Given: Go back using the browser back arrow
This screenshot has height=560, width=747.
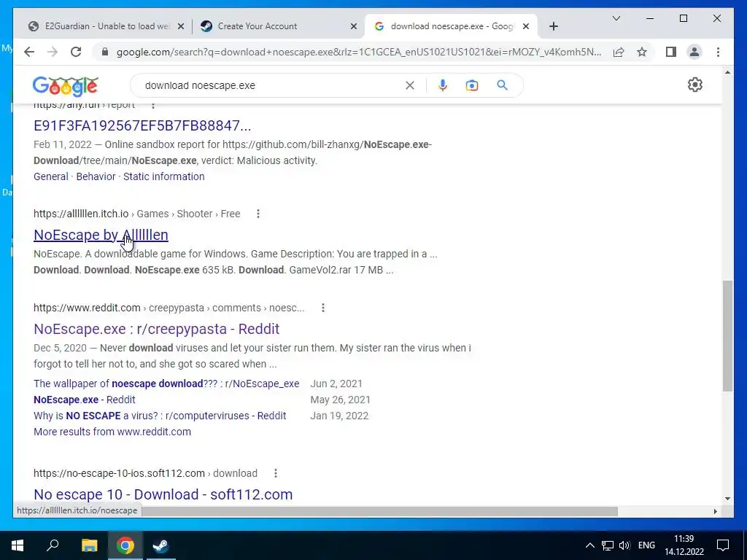Looking at the screenshot, I should click(x=29, y=52).
